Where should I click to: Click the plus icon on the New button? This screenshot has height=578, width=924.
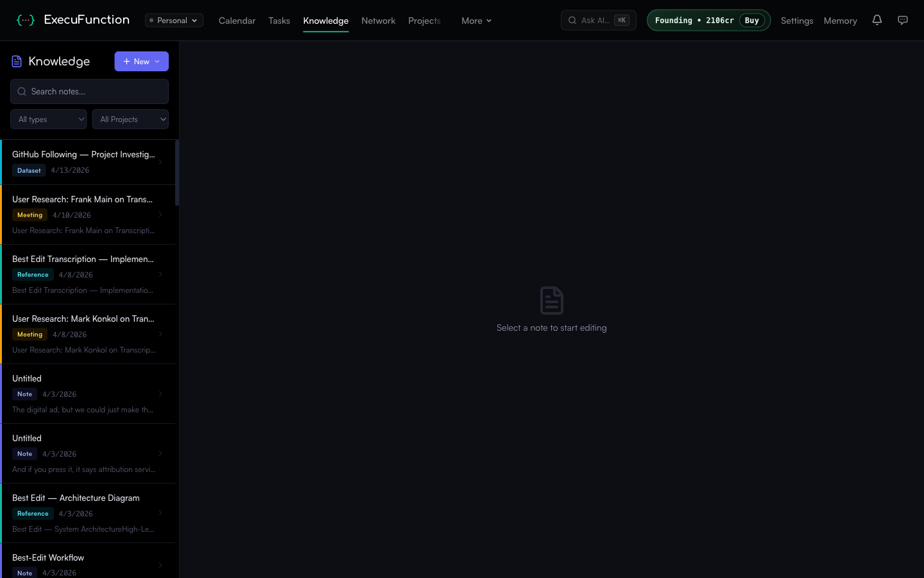[x=126, y=61]
